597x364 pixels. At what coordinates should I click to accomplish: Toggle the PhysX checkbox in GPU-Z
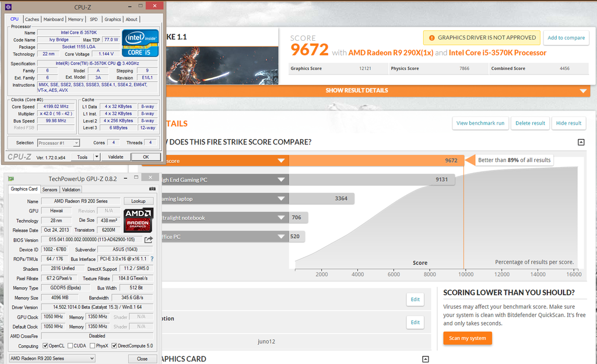click(92, 346)
